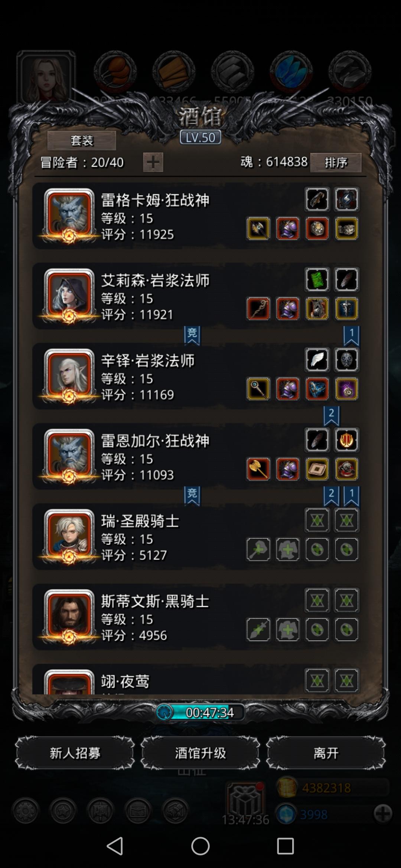Tap the plus icon beside adventurer count
This screenshot has height=868, width=401.
[x=153, y=162]
